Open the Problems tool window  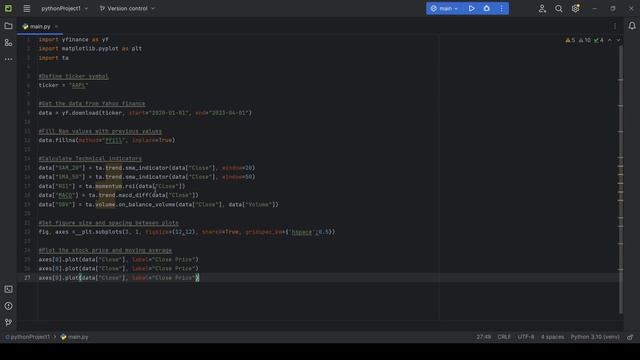coord(8,306)
